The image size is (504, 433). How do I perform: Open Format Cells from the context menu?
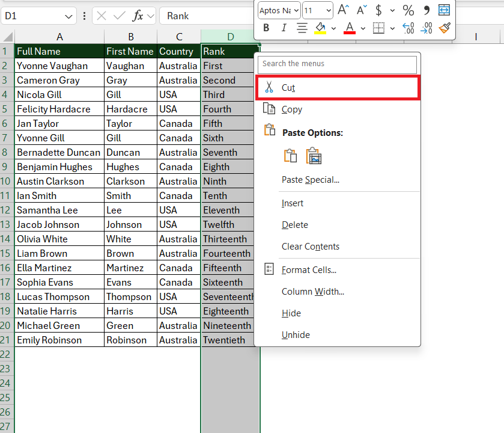[x=309, y=269]
